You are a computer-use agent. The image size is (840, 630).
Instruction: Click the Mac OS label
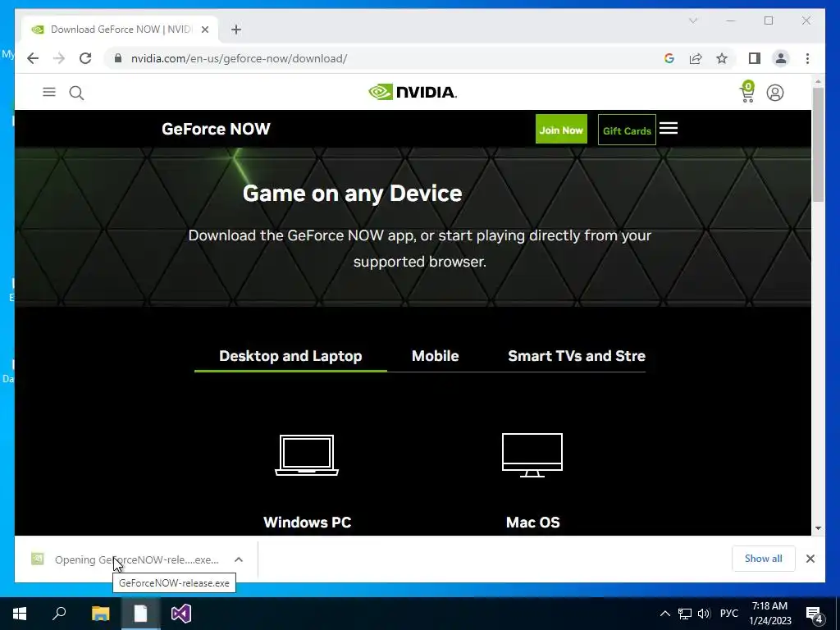[532, 523]
